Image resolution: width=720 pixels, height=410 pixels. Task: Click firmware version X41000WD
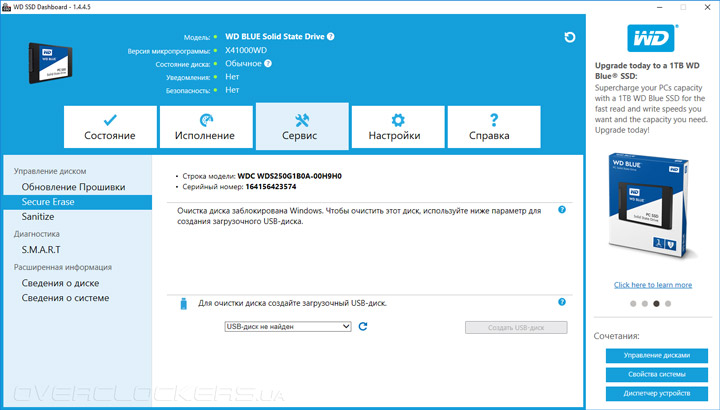point(246,50)
